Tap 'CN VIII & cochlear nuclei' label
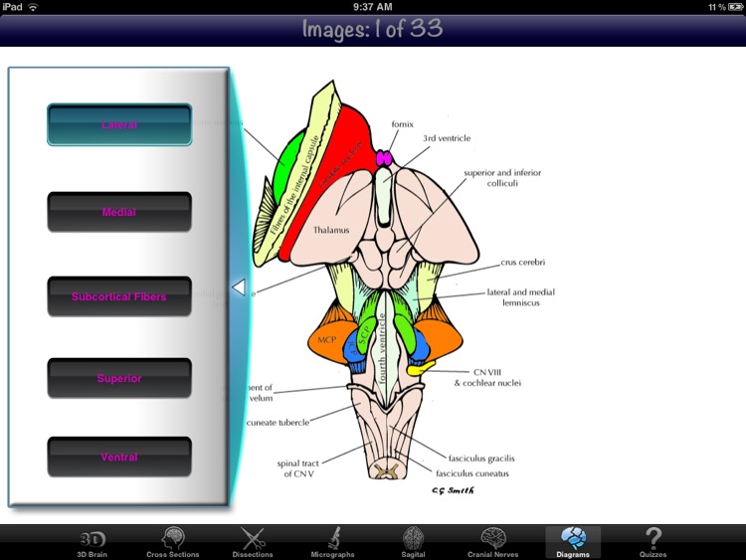Viewport: 746px width, 560px height. click(487, 378)
